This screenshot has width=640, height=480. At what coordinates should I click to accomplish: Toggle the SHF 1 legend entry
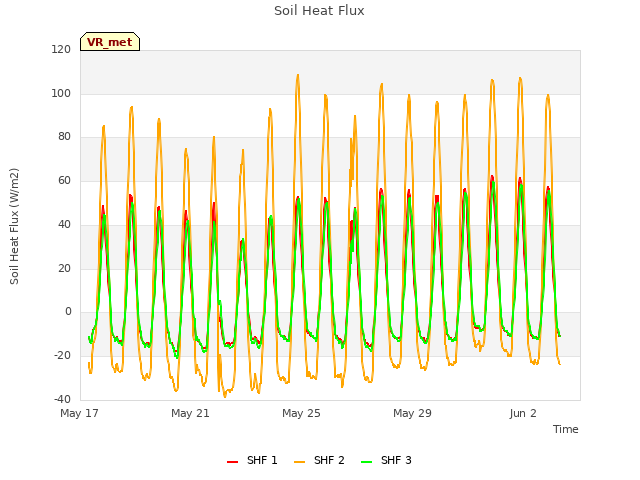252,460
